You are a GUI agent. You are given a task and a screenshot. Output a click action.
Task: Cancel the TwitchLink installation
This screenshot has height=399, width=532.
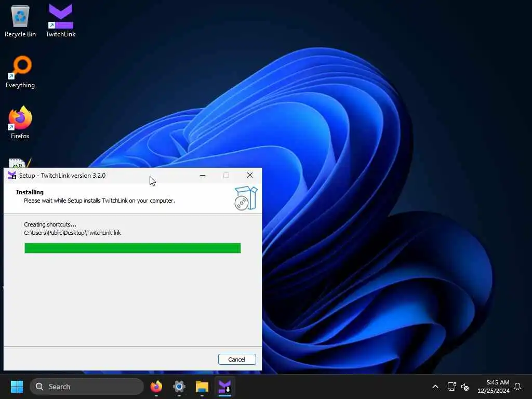pyautogui.click(x=237, y=360)
